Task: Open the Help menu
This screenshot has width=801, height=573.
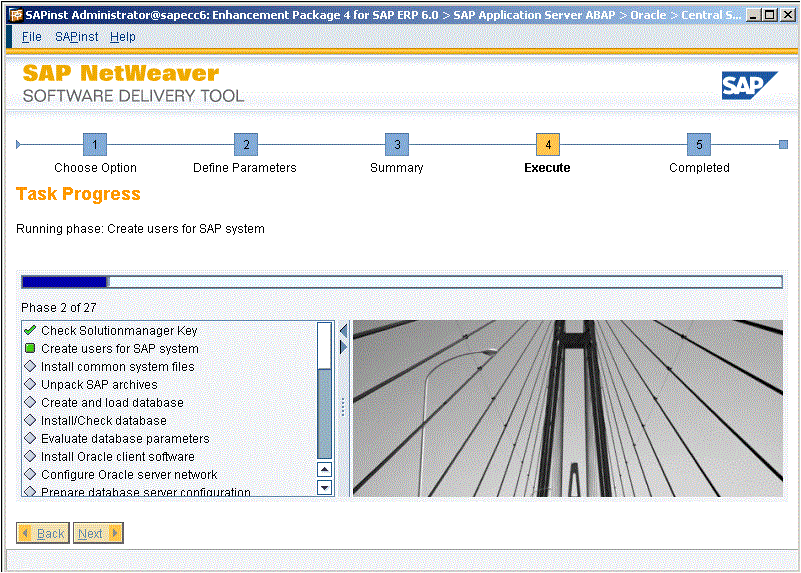Action: pos(123,37)
